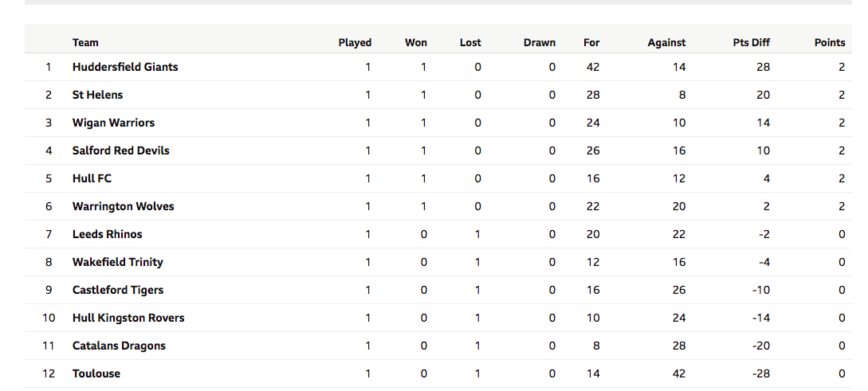Screen dimensions: 868x391
Task: Click the Played column header
Action: 355,42
